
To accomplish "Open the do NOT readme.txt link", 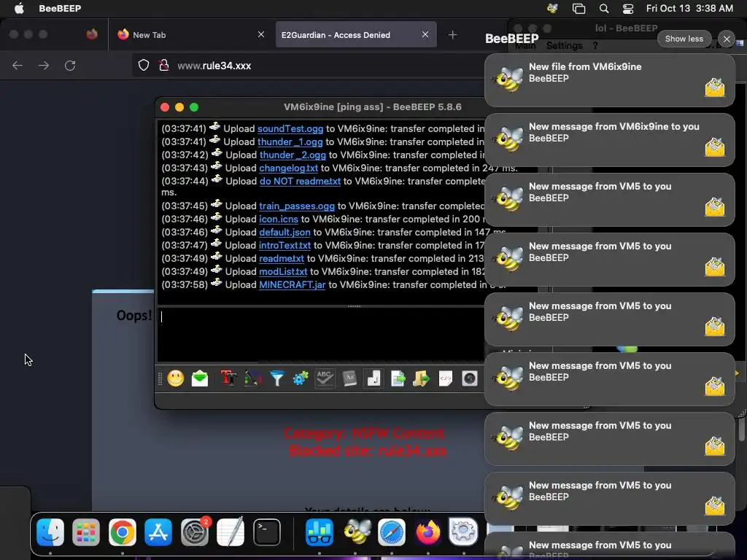I will [300, 181].
